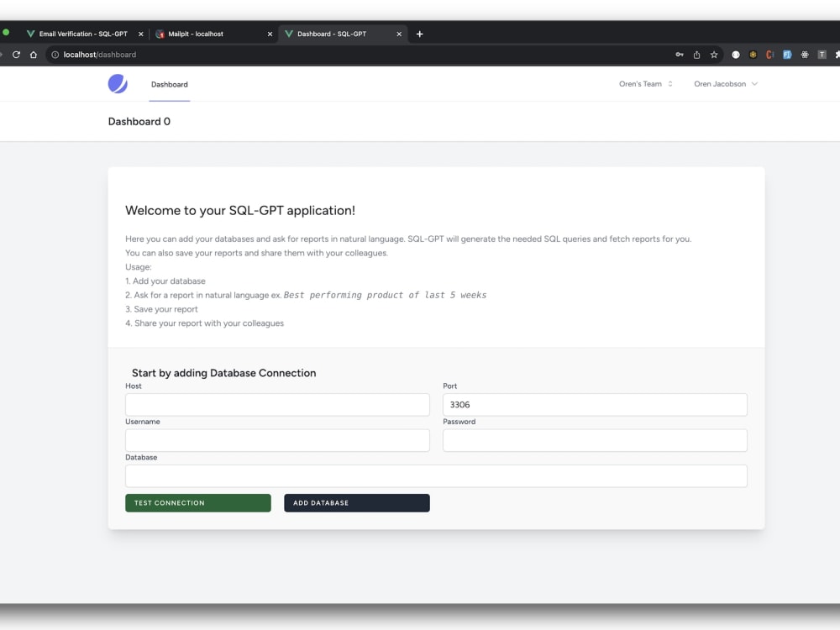Click the browser home icon
Viewport: 840px width, 630px height.
[x=32, y=54]
